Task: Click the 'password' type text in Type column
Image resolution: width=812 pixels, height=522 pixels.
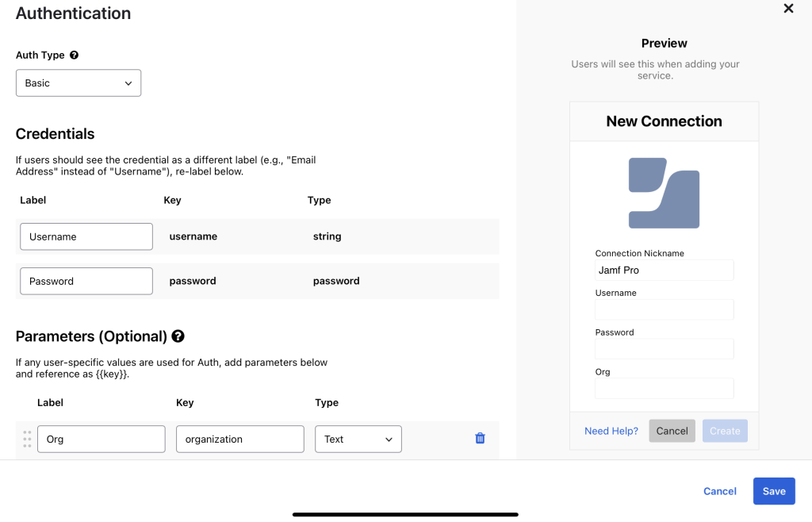Action: (336, 281)
